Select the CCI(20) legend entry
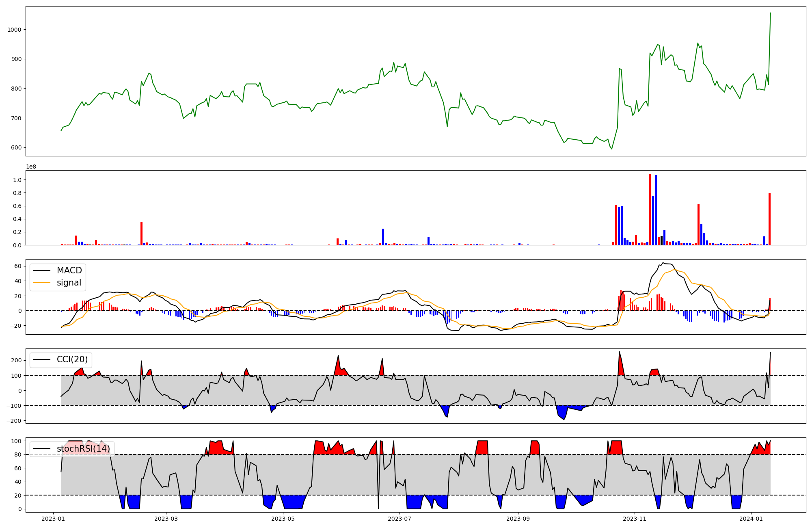This screenshot has height=528, width=812. pyautogui.click(x=72, y=359)
